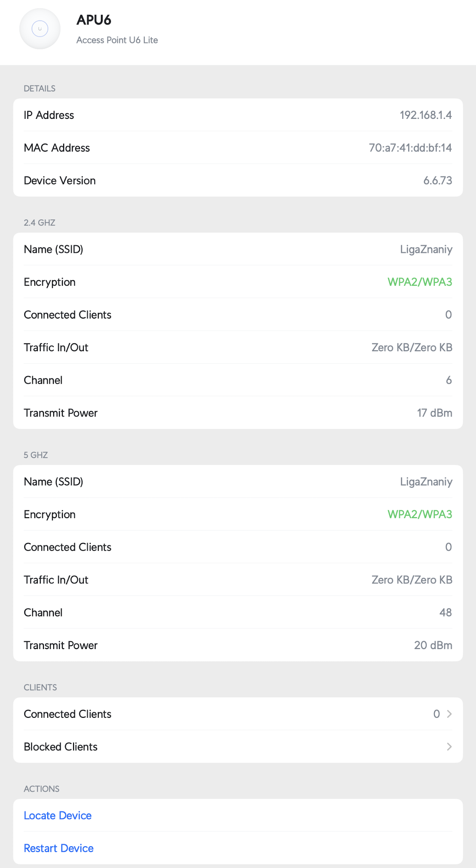Click Restart Device link
This screenshot has height=868, width=476.
[x=58, y=848]
